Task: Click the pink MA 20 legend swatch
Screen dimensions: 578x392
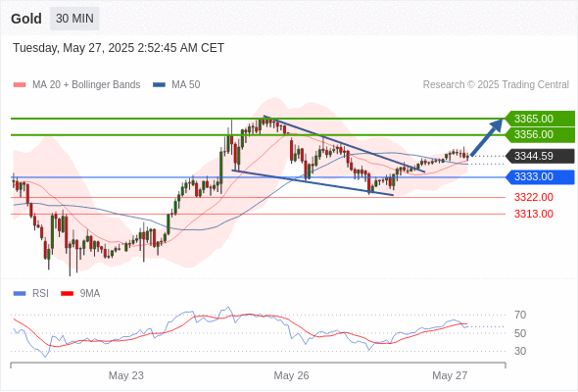Action: tap(20, 85)
